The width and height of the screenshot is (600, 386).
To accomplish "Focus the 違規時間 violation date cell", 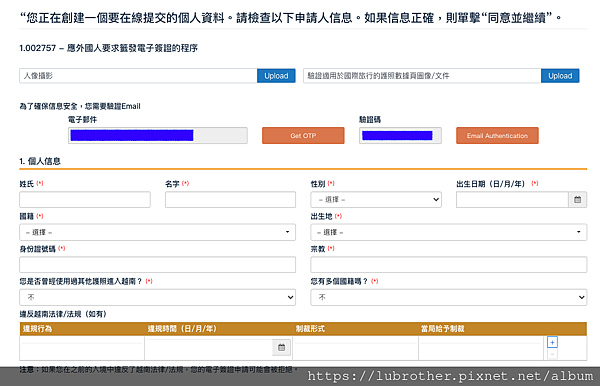I will [209, 347].
